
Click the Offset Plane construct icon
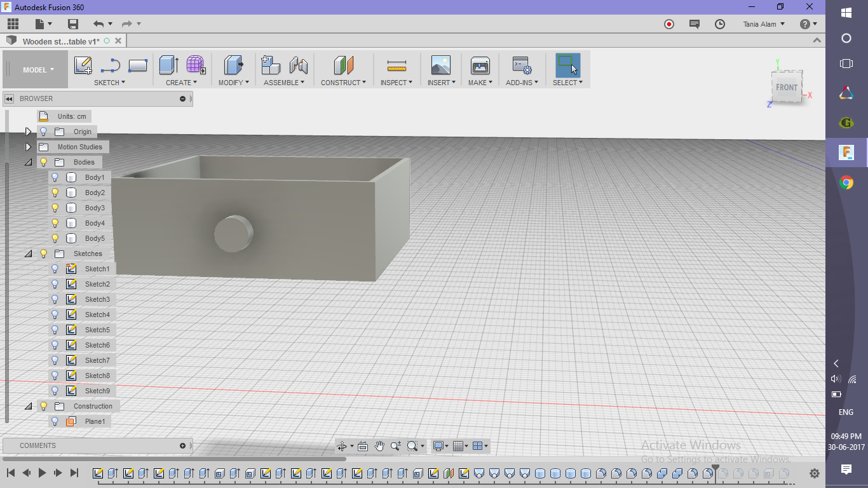pos(343,65)
